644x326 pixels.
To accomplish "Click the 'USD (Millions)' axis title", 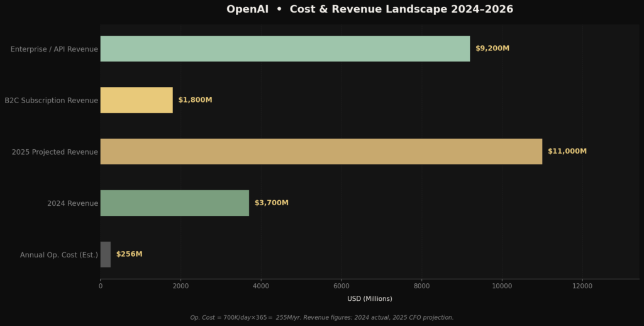I will tap(370, 299).
